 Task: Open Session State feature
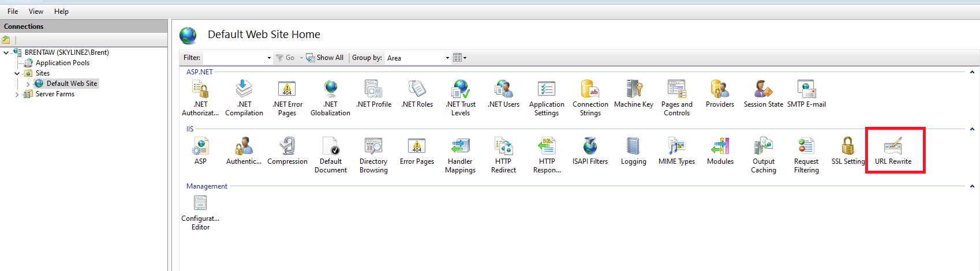point(764,94)
